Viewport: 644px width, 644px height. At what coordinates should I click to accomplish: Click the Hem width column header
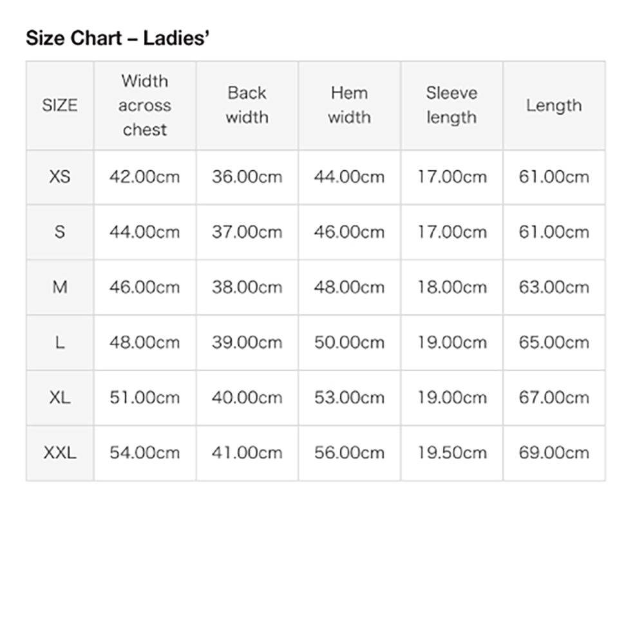pyautogui.click(x=350, y=106)
